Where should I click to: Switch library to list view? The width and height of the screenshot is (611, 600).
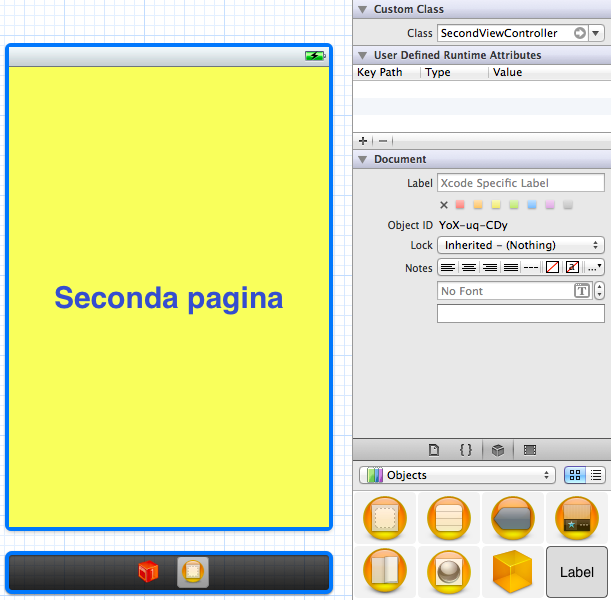[x=596, y=475]
